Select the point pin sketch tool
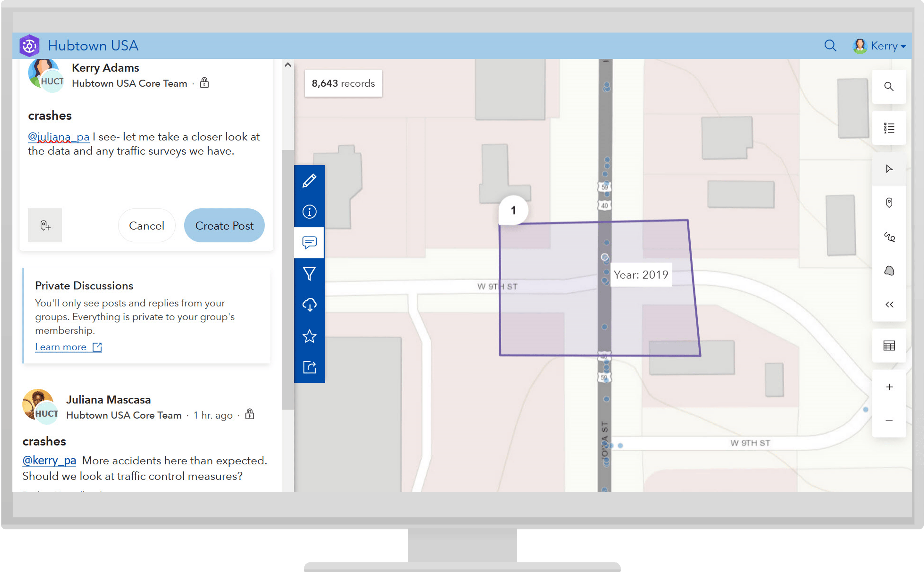 pos(889,203)
